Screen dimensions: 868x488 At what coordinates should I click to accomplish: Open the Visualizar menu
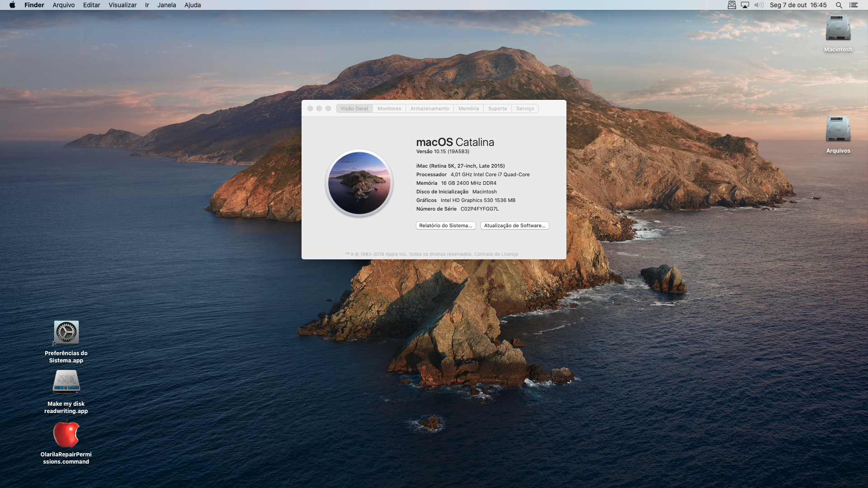123,5
